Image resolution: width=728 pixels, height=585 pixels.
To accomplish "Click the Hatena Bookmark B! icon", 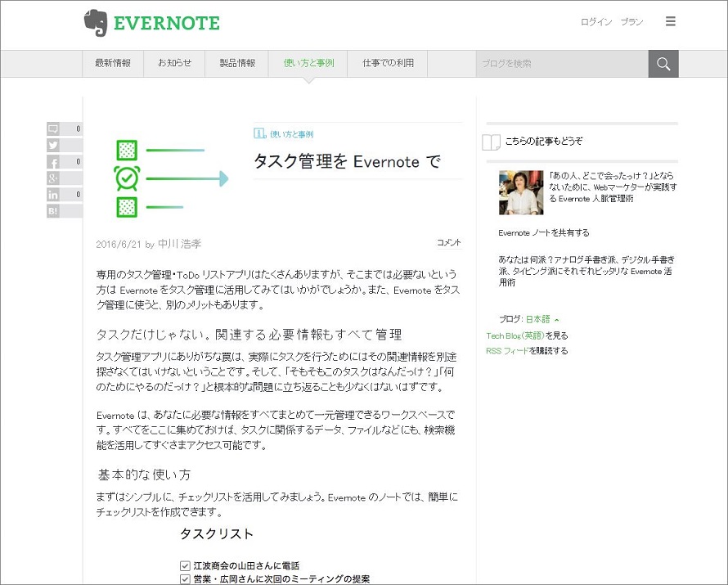I will click(x=53, y=211).
